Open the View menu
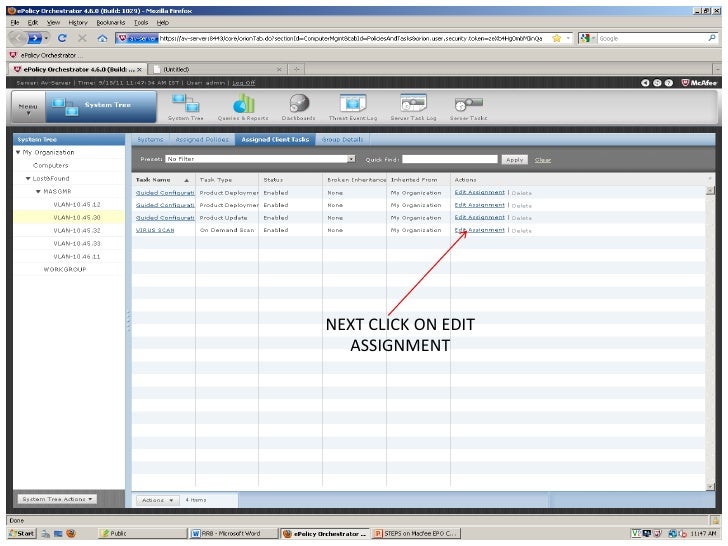The image size is (728, 546). (x=53, y=22)
